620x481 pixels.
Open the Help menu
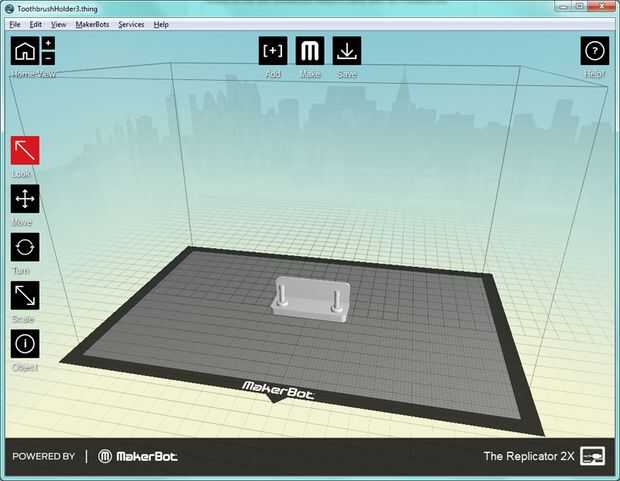point(161,25)
